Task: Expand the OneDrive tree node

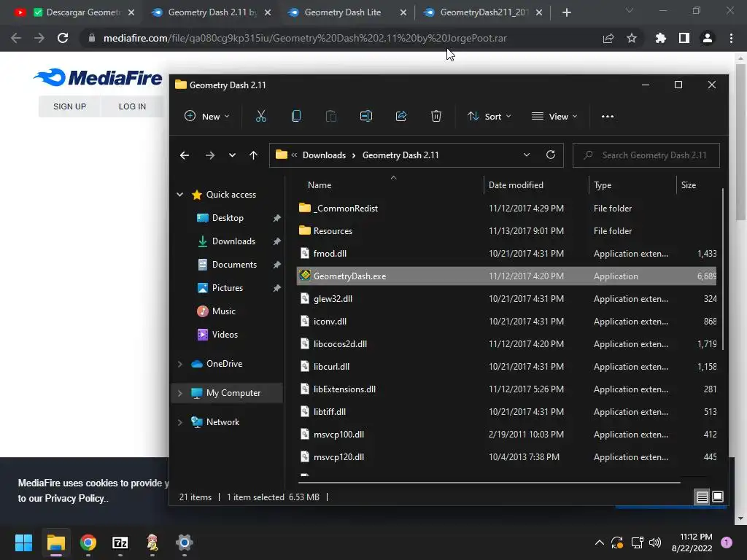Action: 179,364
